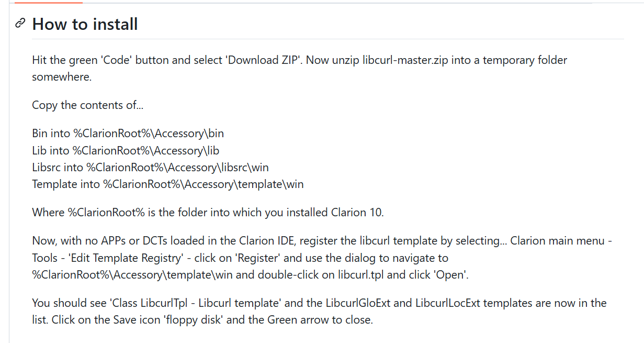Click the 'Bin into %ClarionRoot%\Accessory\bin' line

click(x=128, y=134)
